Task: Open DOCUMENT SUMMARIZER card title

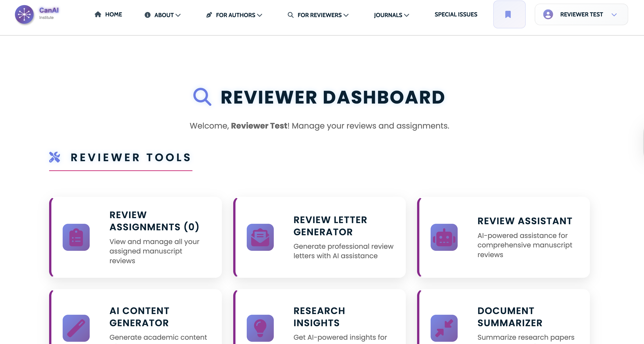Action: point(510,317)
